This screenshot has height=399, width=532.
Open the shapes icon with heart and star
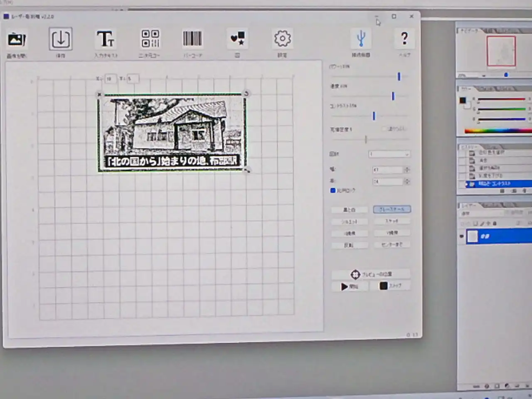[238, 39]
